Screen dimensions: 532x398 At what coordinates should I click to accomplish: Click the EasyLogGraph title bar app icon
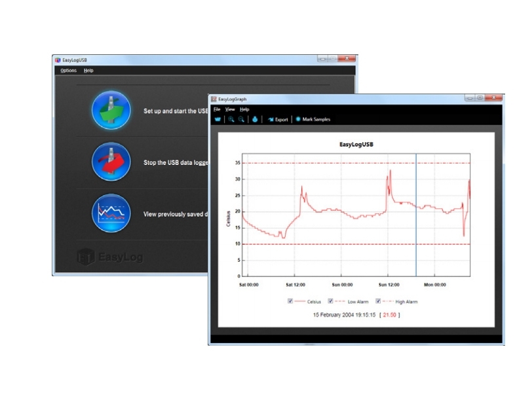click(x=214, y=99)
